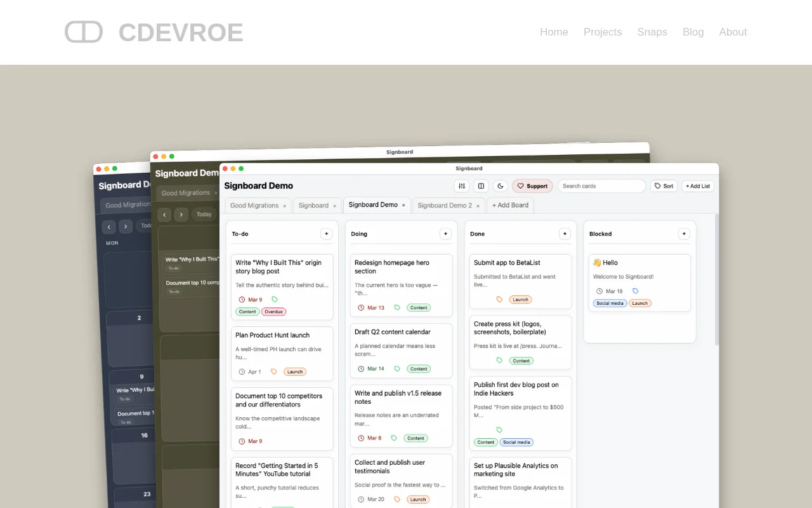Click clock icon beside Apr 1 date

coord(242,372)
